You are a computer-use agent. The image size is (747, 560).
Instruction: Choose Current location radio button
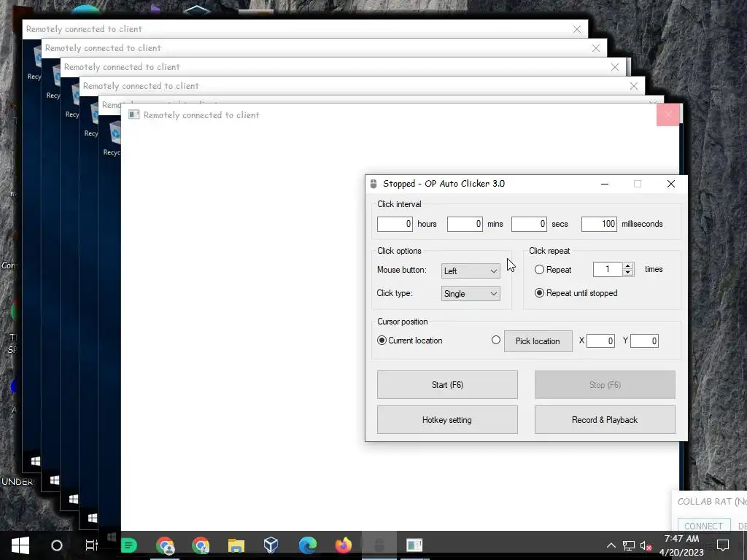382,341
